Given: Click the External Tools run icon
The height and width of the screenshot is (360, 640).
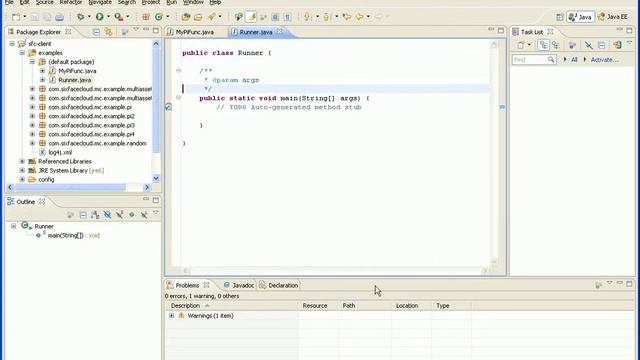Looking at the screenshot, I should click(x=118, y=17).
